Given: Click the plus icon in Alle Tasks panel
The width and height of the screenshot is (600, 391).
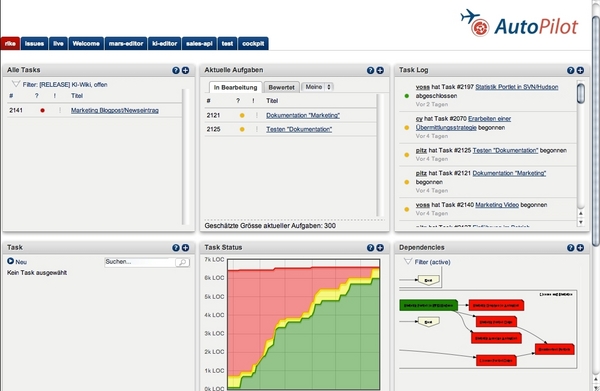Looking at the screenshot, I should click(x=185, y=70).
